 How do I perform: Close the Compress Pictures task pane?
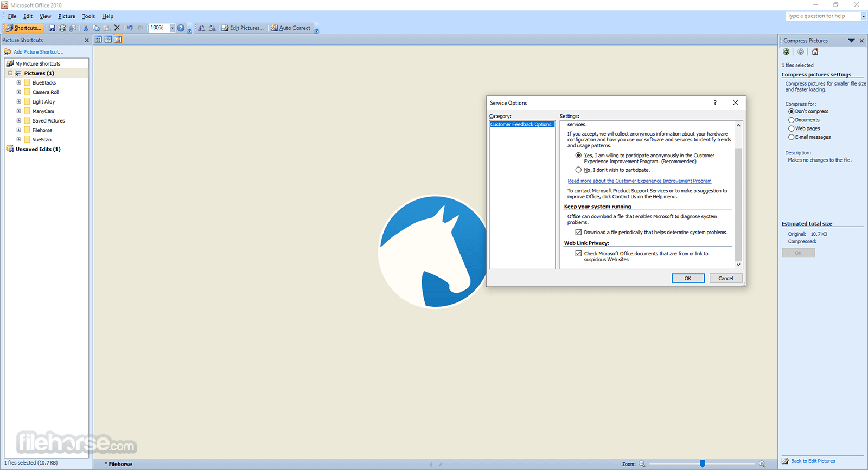[861, 41]
